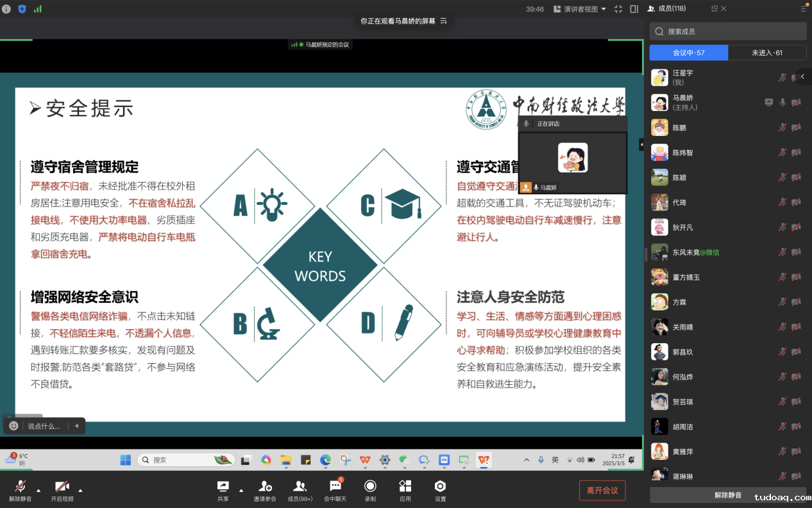Switch to the 未进入·61 tab
This screenshot has height=508, width=812.
click(767, 53)
